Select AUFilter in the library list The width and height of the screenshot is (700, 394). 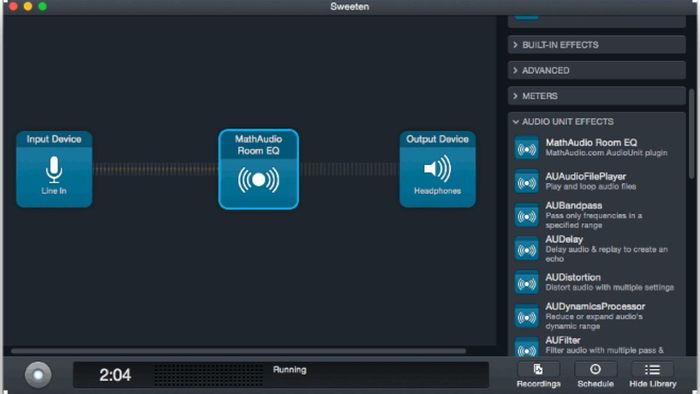[x=598, y=347]
